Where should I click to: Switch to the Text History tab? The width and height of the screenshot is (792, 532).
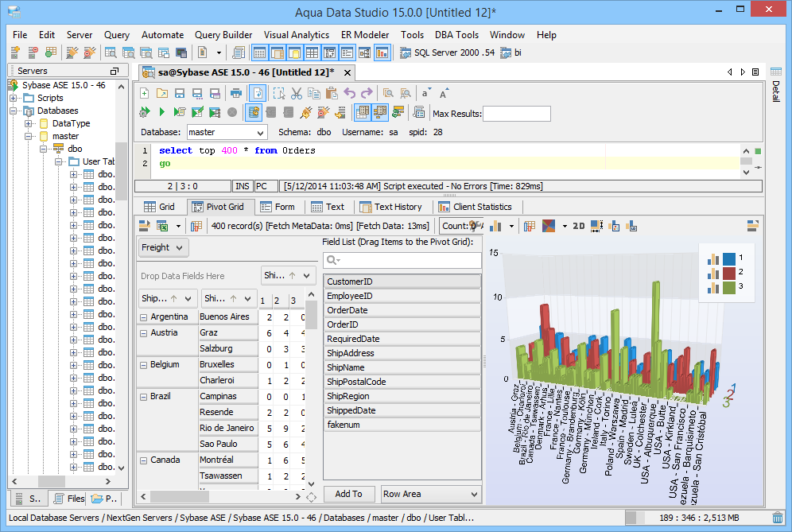(x=391, y=207)
